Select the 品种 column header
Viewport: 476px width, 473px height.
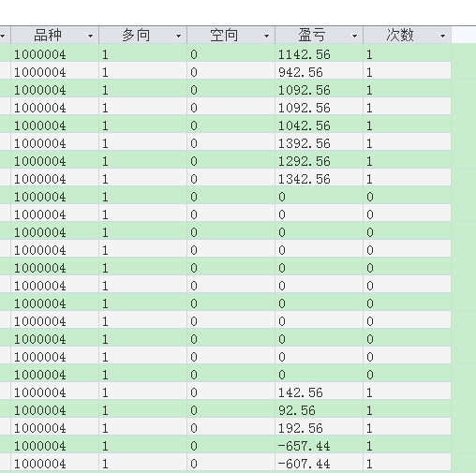click(55, 35)
